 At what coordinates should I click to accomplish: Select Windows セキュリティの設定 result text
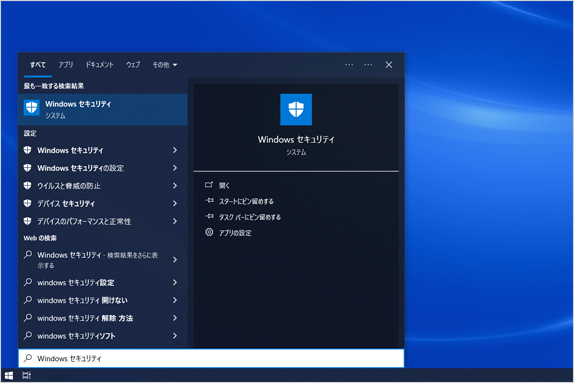pos(81,168)
